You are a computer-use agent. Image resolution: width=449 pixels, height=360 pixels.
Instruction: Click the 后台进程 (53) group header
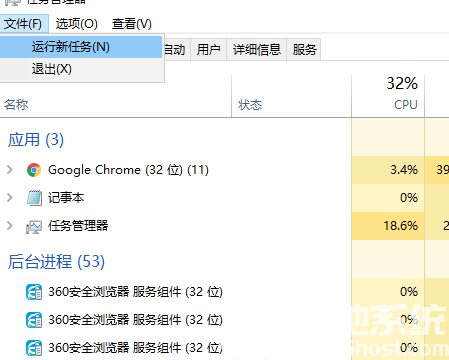pyautogui.click(x=56, y=262)
